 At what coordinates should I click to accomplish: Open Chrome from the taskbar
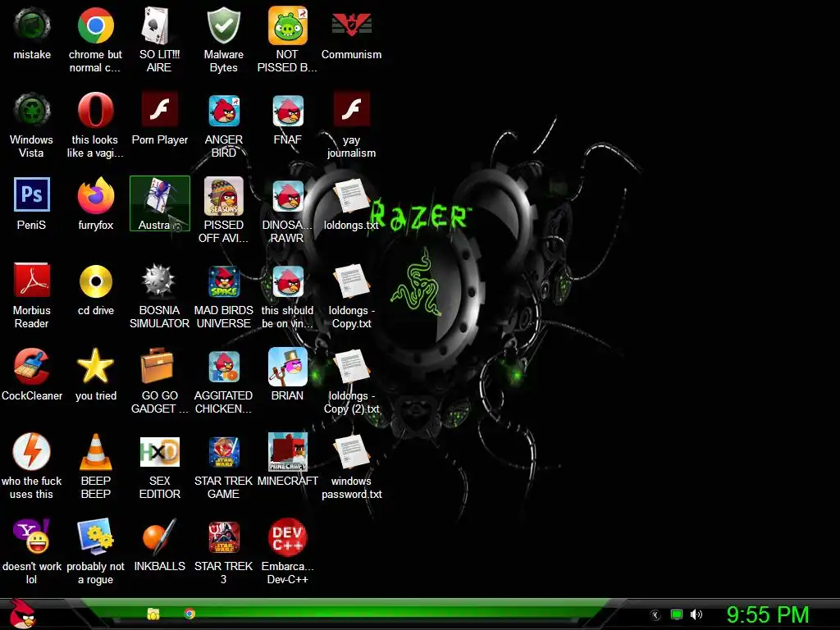coord(189,614)
